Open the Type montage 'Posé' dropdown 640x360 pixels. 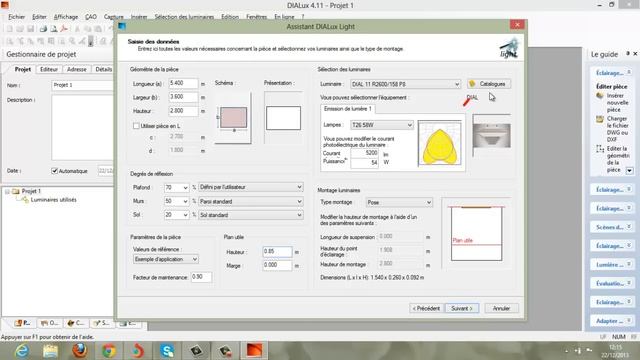pyautogui.click(x=399, y=202)
